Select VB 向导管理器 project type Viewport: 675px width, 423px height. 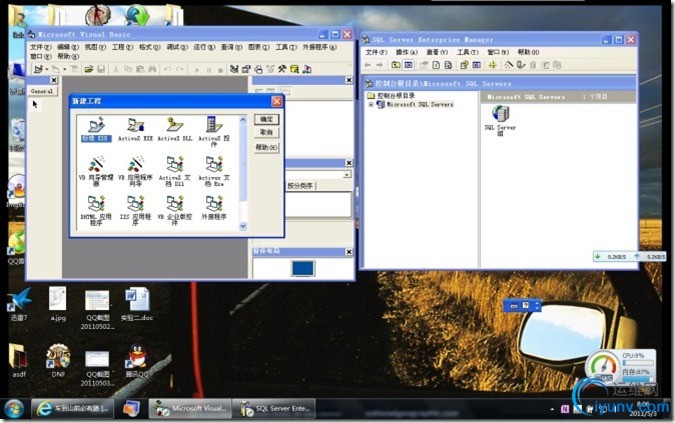96,171
